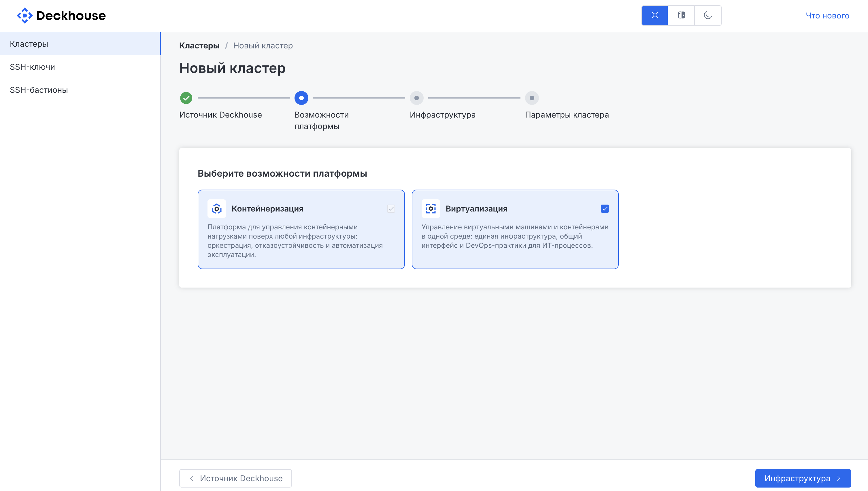Click the disabled Контейнеризация checkbox
Image resolution: width=868 pixels, height=491 pixels.
tap(391, 209)
